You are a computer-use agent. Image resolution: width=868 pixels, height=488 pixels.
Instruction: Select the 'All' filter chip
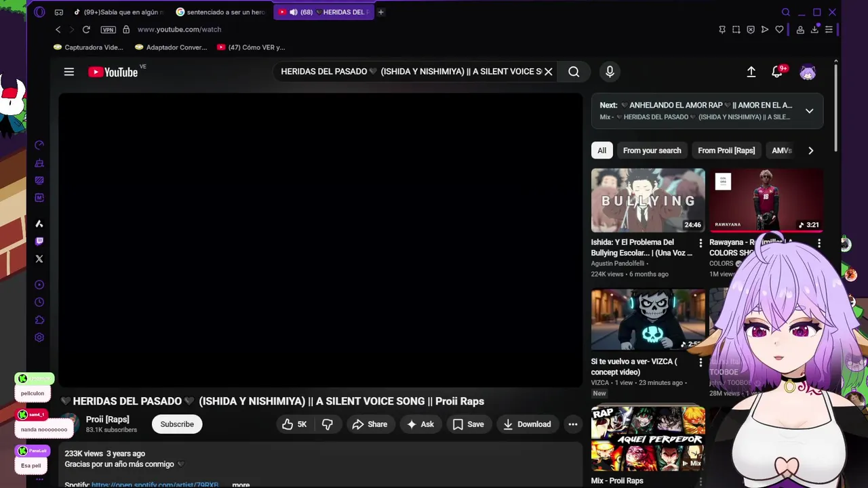(601, 150)
